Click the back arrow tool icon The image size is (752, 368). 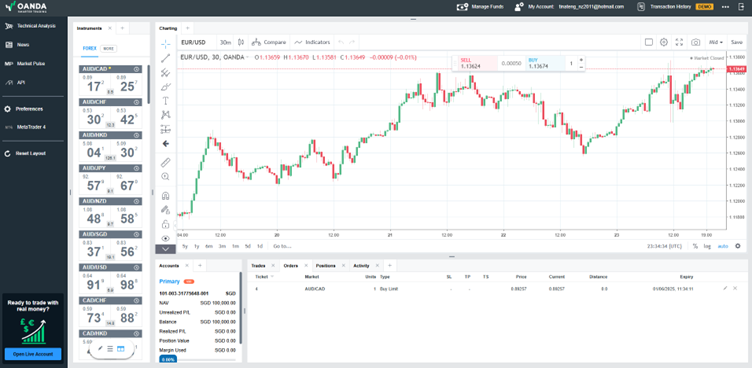165,143
